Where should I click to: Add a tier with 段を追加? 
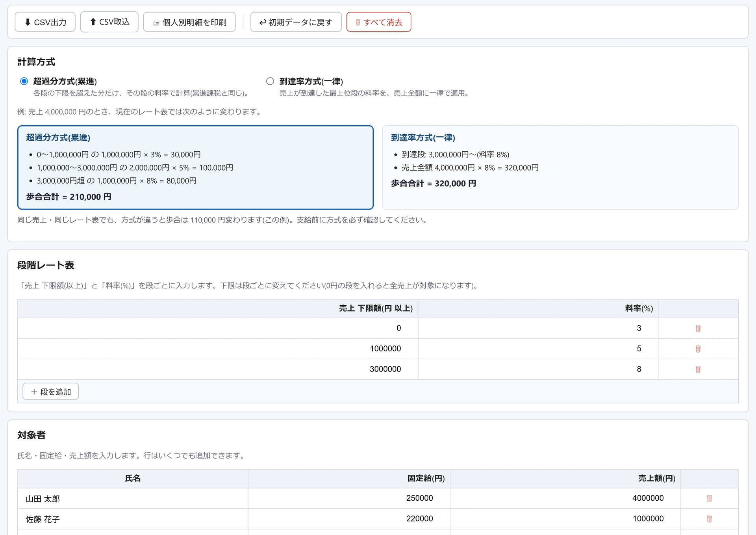(50, 392)
